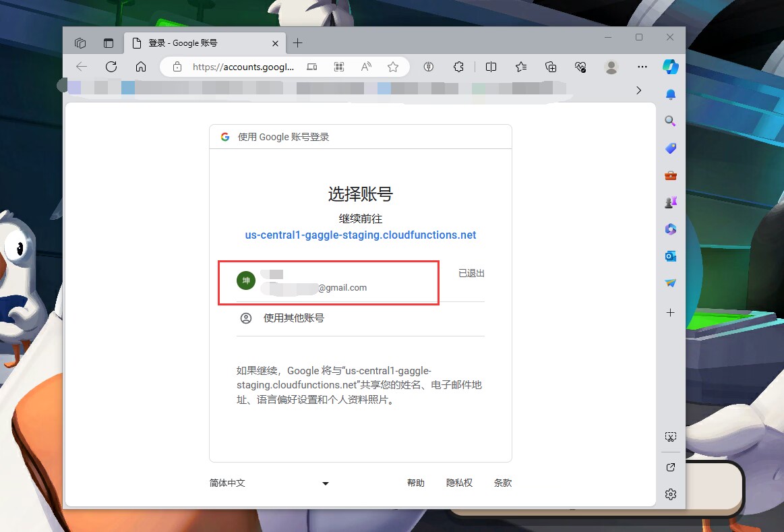Expand the favorites bar overflow chevron
The width and height of the screenshot is (784, 532).
(x=638, y=90)
